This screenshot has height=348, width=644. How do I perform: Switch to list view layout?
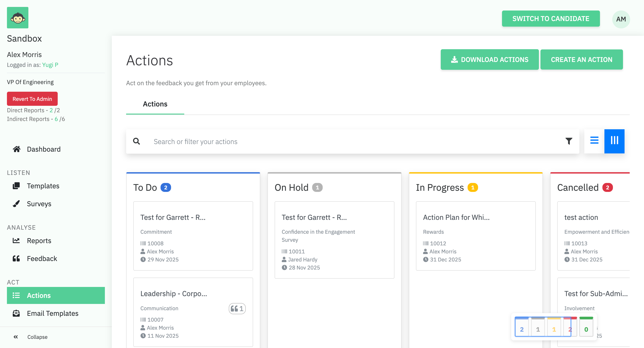pos(594,140)
